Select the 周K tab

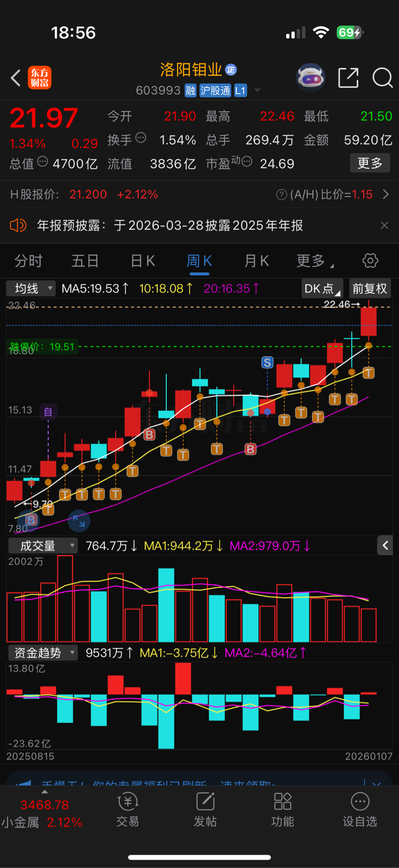[x=199, y=261]
